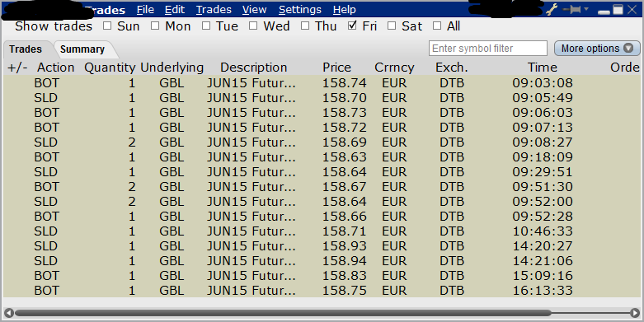Sort by the Time column header
Screen dimensions: 644x322
coord(542,68)
